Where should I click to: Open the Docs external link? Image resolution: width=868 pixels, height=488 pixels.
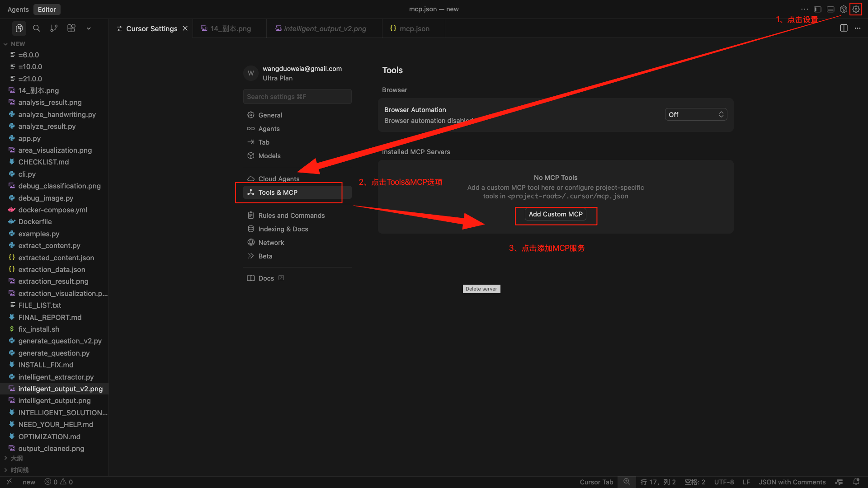click(x=266, y=278)
